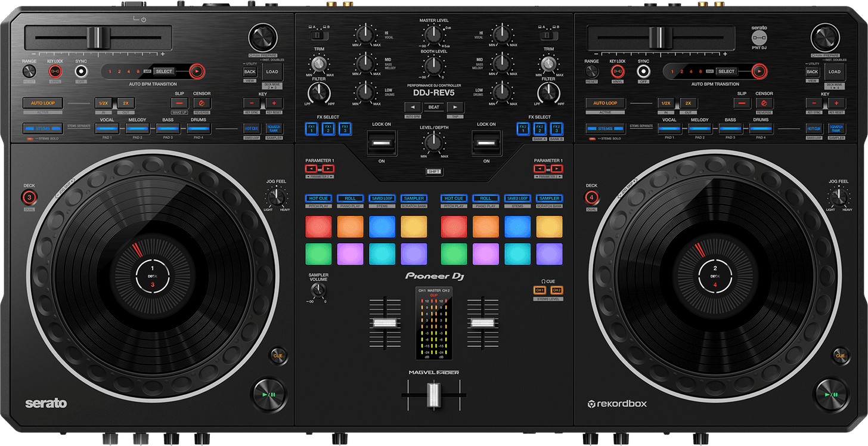Tap the left deck orange CUE button

[x=278, y=355]
